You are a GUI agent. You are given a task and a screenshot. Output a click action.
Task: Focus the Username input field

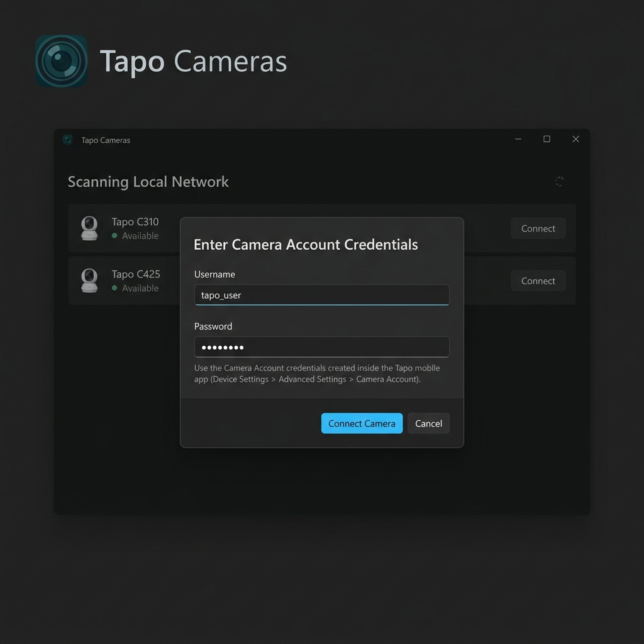[x=321, y=295]
